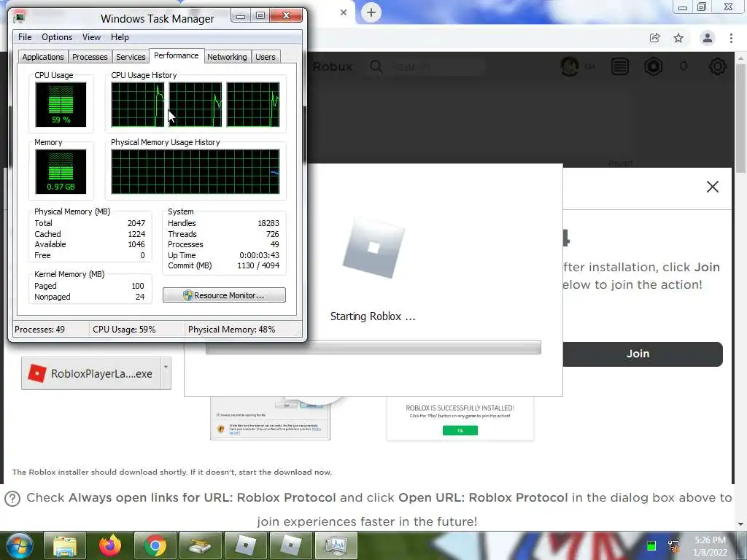Screen dimensions: 747x560
Task: Open Resource Monitor from Task Manager
Action: (224, 295)
